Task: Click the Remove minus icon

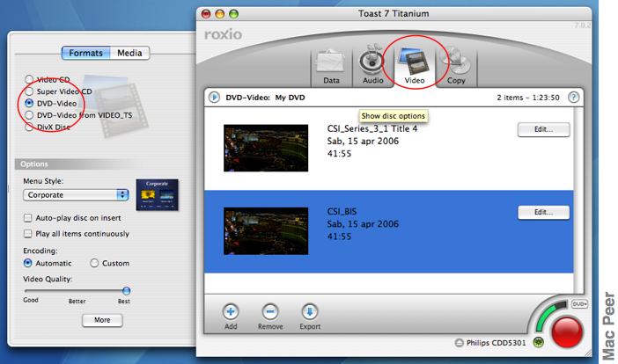Action: click(x=270, y=311)
